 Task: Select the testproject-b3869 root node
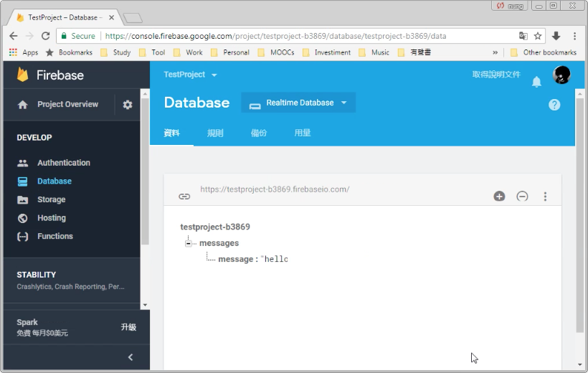(x=215, y=227)
